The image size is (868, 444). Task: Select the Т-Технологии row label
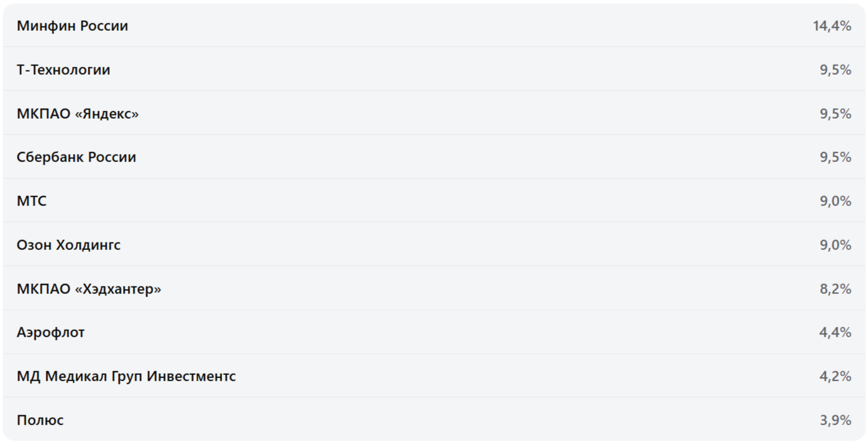[63, 70]
